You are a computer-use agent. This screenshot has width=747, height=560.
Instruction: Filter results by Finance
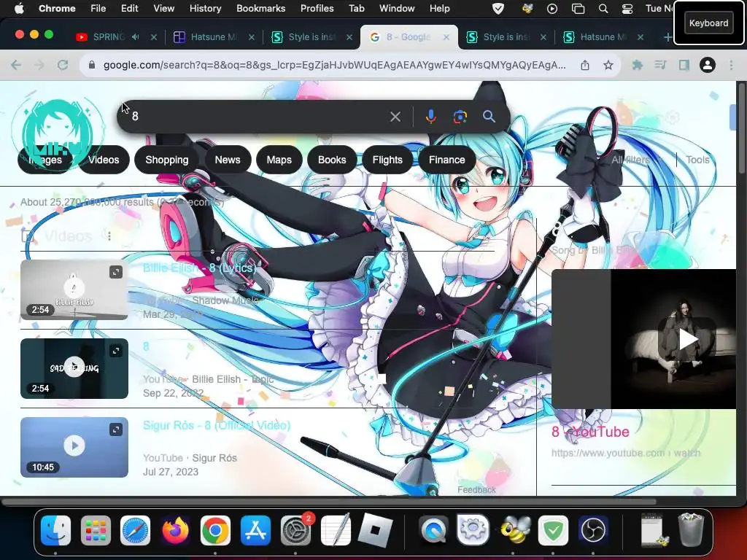447,160
